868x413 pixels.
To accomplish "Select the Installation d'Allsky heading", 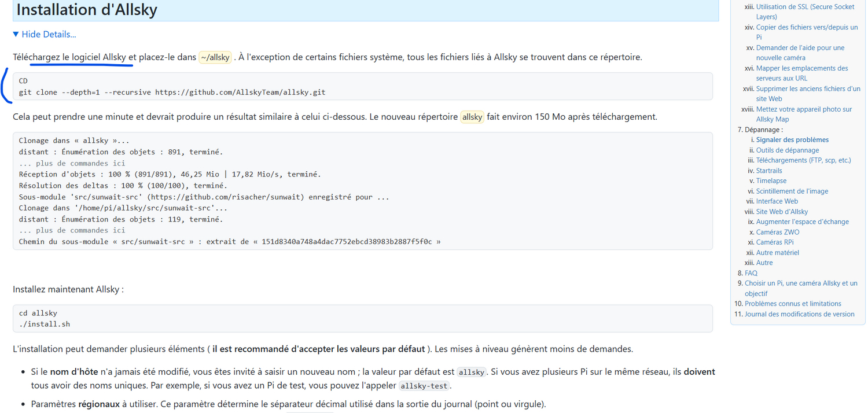I will [87, 10].
